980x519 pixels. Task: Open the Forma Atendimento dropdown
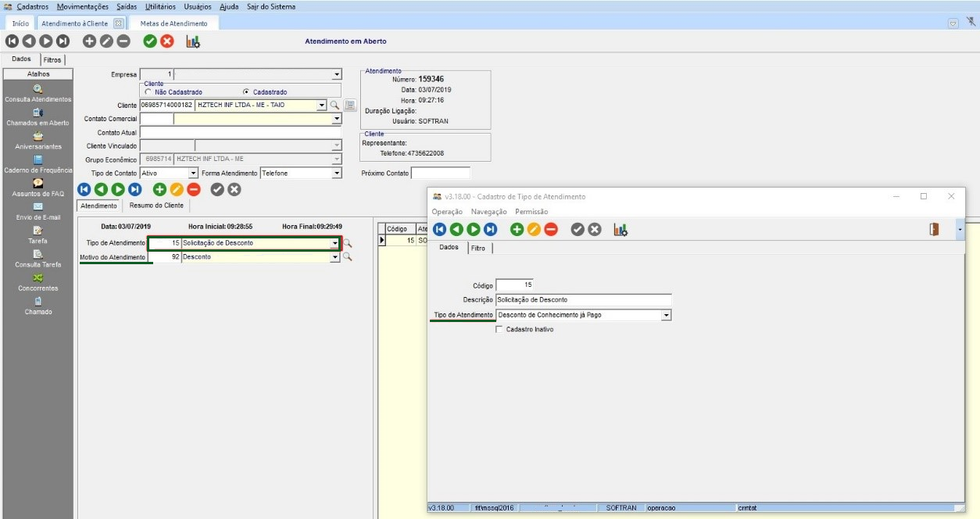[x=337, y=174]
